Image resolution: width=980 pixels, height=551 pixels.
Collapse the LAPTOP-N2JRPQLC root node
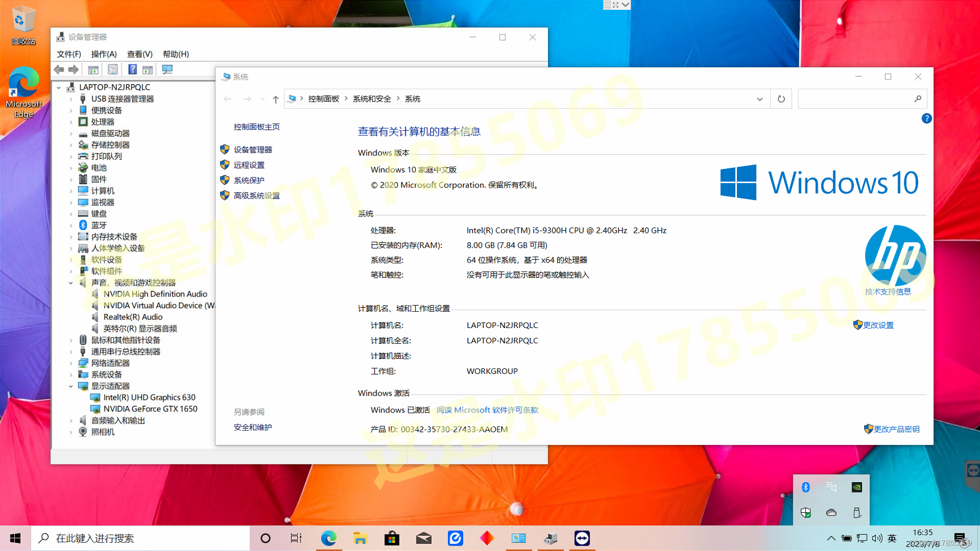click(x=59, y=87)
